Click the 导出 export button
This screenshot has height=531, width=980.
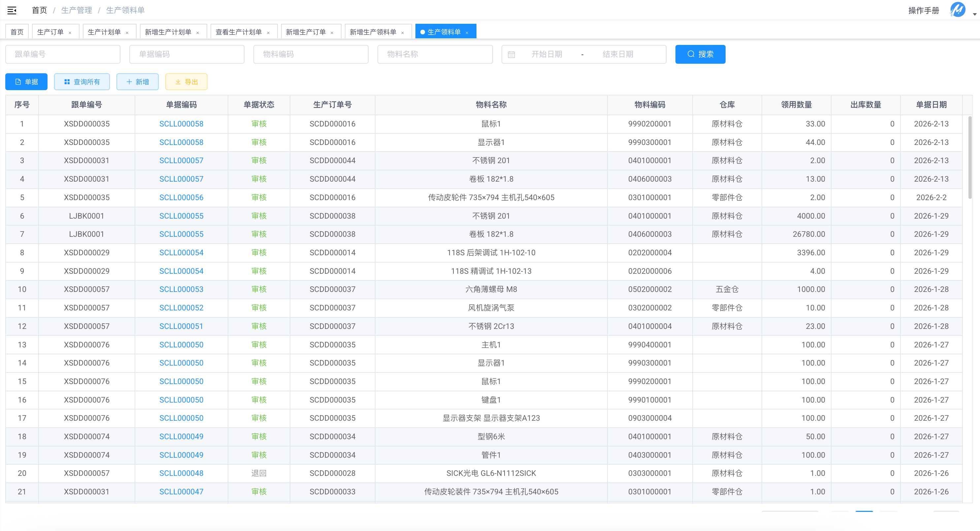pos(186,82)
